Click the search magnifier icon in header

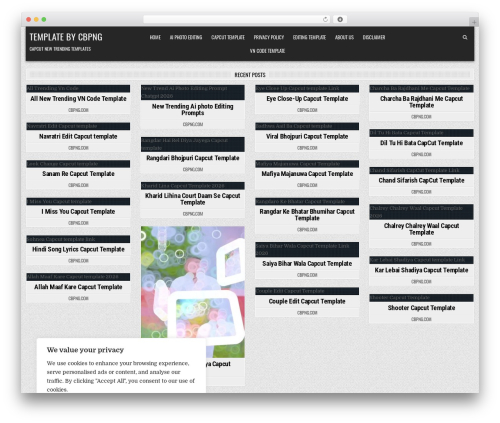(465, 37)
